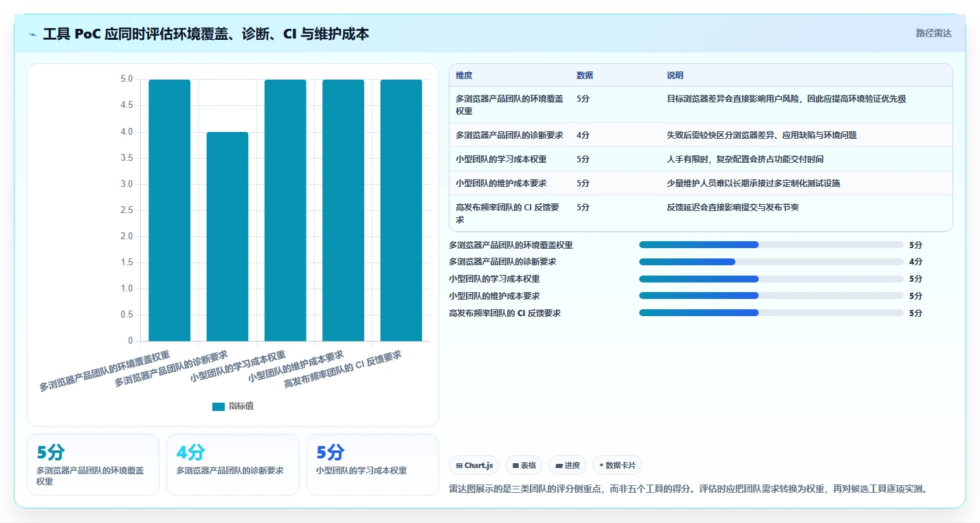Click the y-axis label 2.5

click(126, 210)
